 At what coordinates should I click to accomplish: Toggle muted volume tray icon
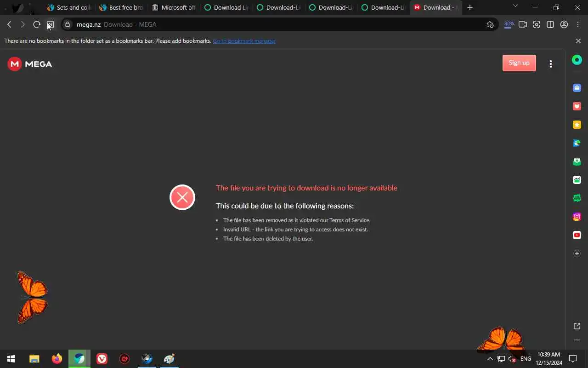click(512, 359)
